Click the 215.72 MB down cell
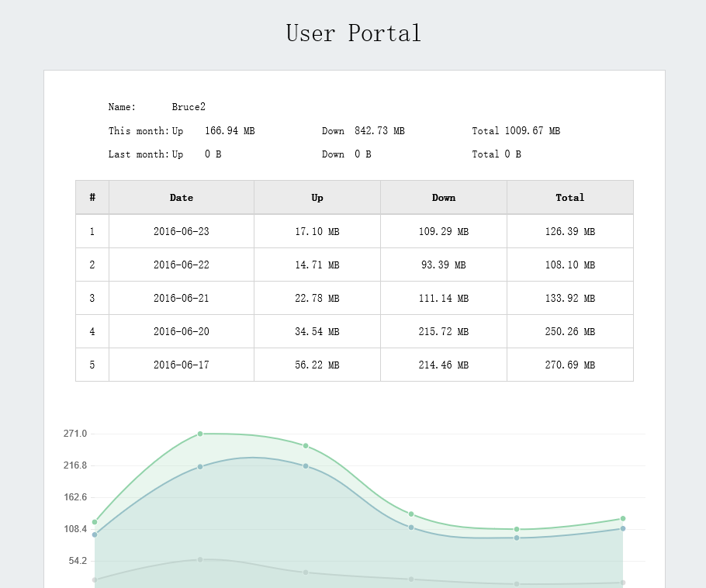This screenshot has height=588, width=706. tap(444, 331)
